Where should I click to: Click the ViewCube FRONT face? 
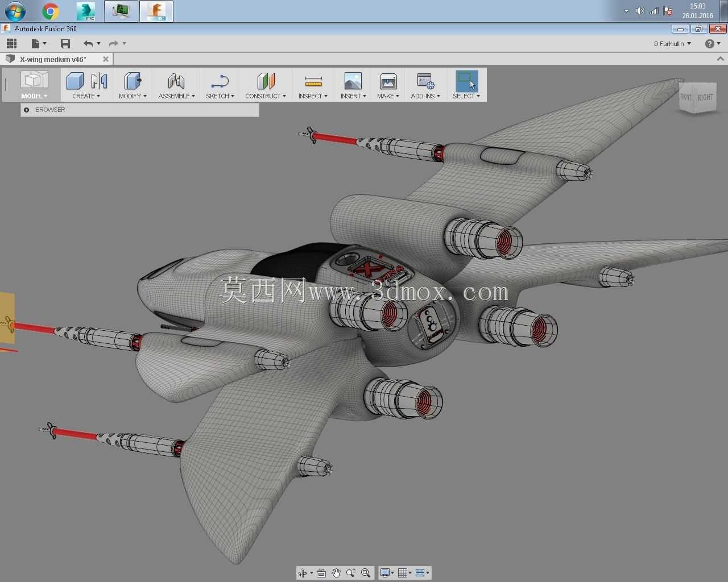coord(686,97)
